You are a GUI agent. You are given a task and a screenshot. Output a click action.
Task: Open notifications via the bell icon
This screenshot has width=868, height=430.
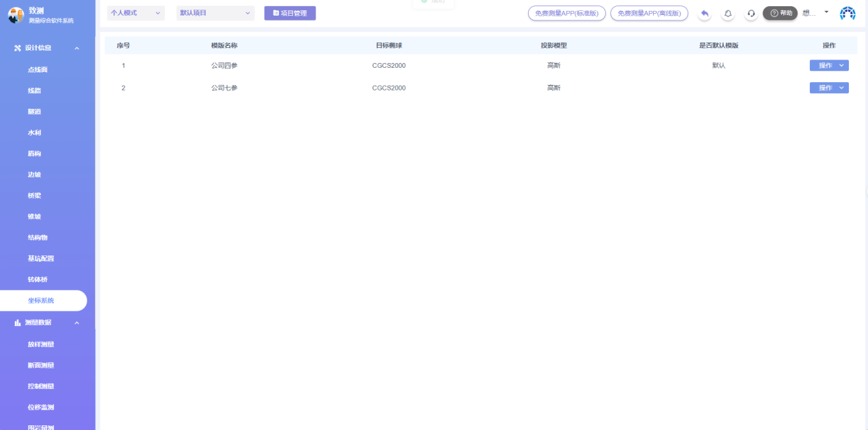[x=728, y=13]
